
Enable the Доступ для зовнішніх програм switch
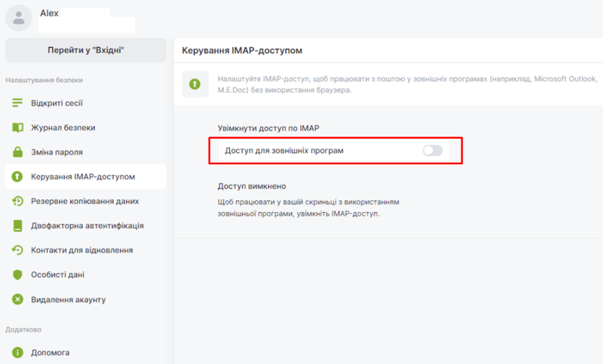coord(433,151)
